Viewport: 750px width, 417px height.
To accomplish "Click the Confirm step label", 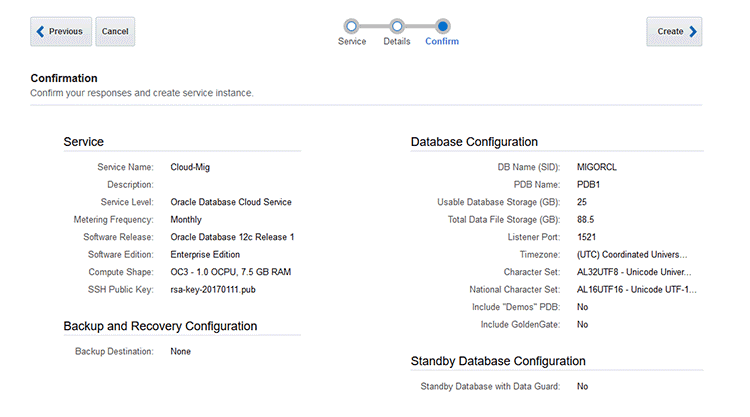I will pos(442,42).
